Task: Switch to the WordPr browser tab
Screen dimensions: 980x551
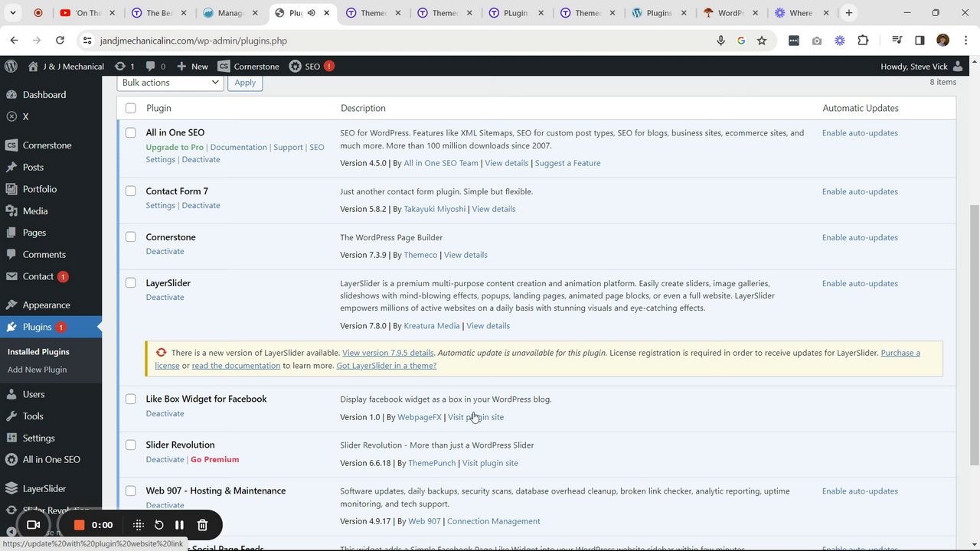Action: pos(729,13)
